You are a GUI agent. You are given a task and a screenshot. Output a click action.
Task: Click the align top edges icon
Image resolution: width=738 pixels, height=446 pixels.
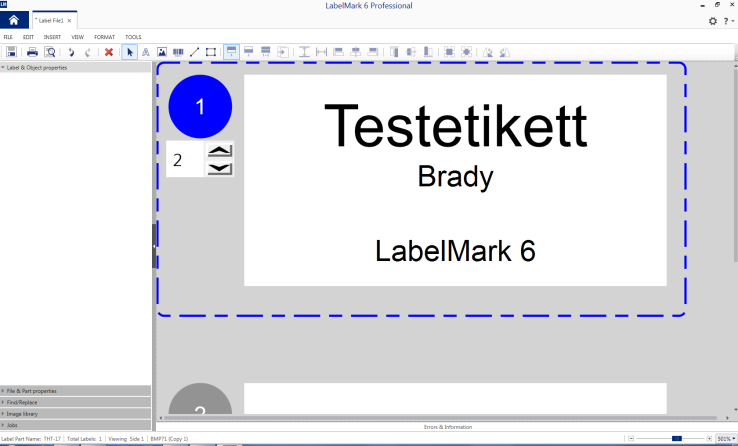394,52
